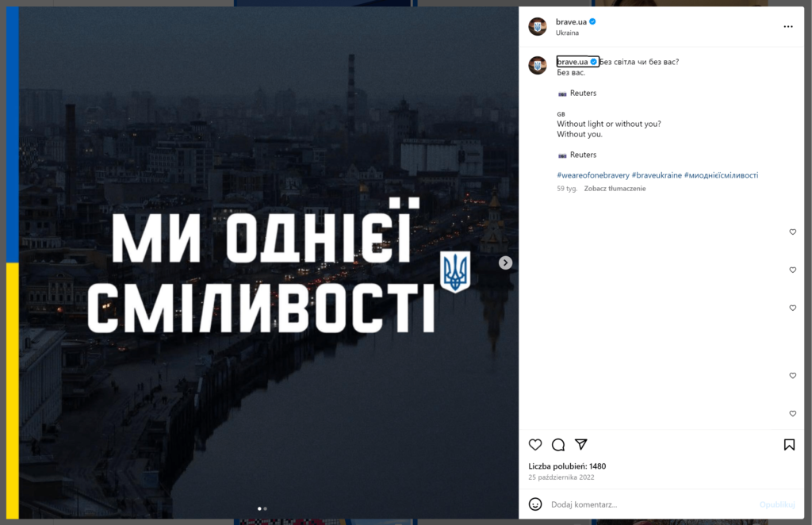View Liczba polubień 1480 likes list
This screenshot has height=525, width=812.
567,466
